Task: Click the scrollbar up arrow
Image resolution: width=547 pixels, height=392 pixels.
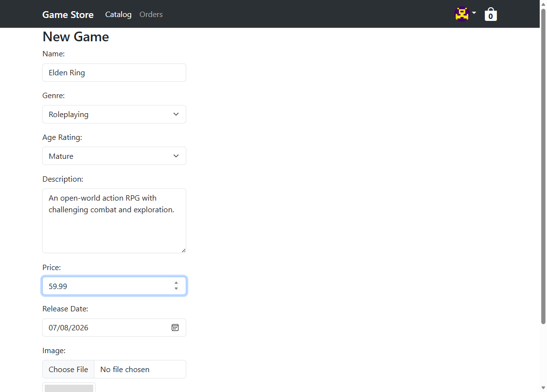Action: (x=543, y=3)
